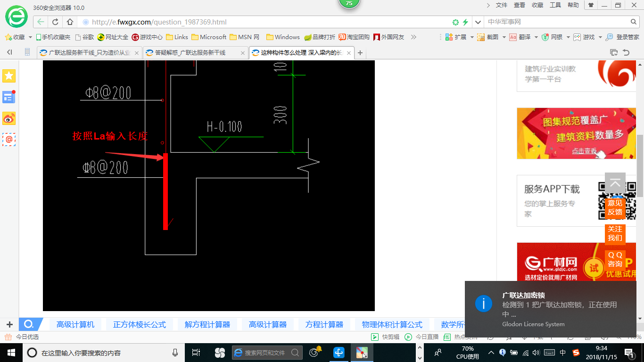Click the green compatibility-mode icon in the address bar
The image size is (644, 362).
point(455,22)
